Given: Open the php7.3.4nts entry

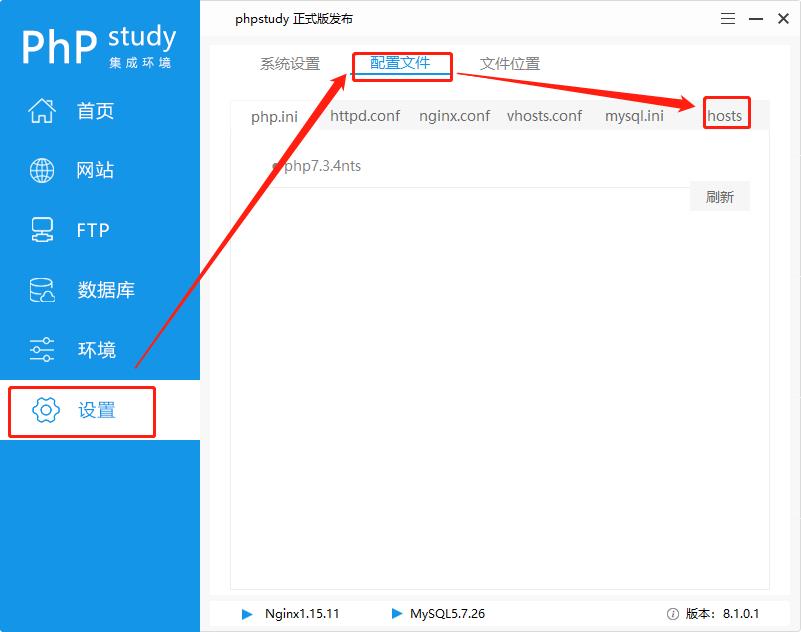Looking at the screenshot, I should tap(322, 166).
